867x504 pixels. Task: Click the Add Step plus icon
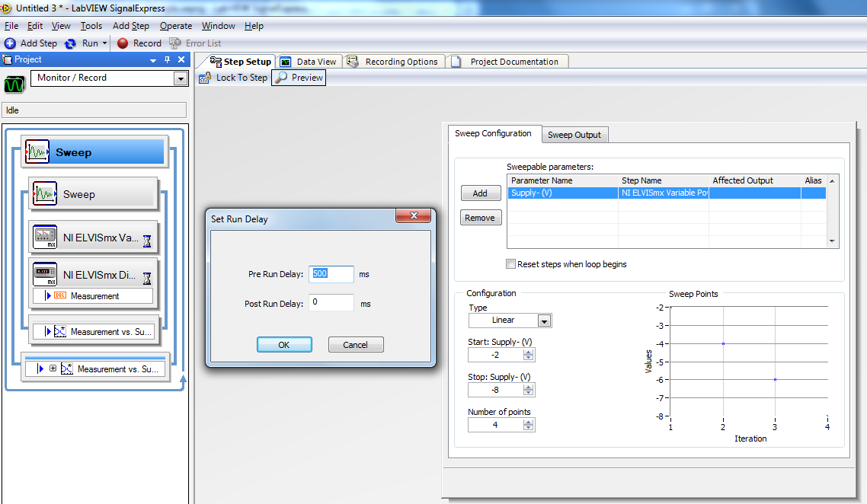tap(10, 43)
